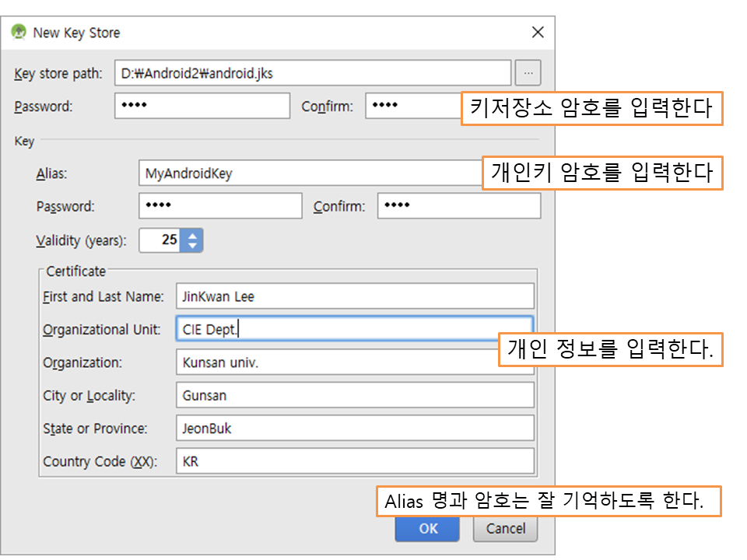Decrease Validity years with down arrow
Viewport: 747px width, 560px height.
pos(191,246)
